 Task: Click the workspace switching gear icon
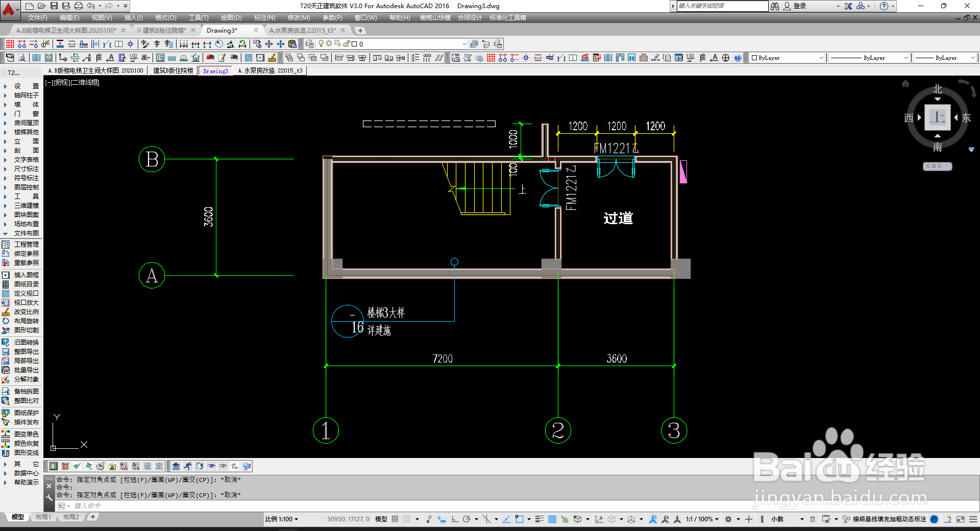click(x=728, y=519)
